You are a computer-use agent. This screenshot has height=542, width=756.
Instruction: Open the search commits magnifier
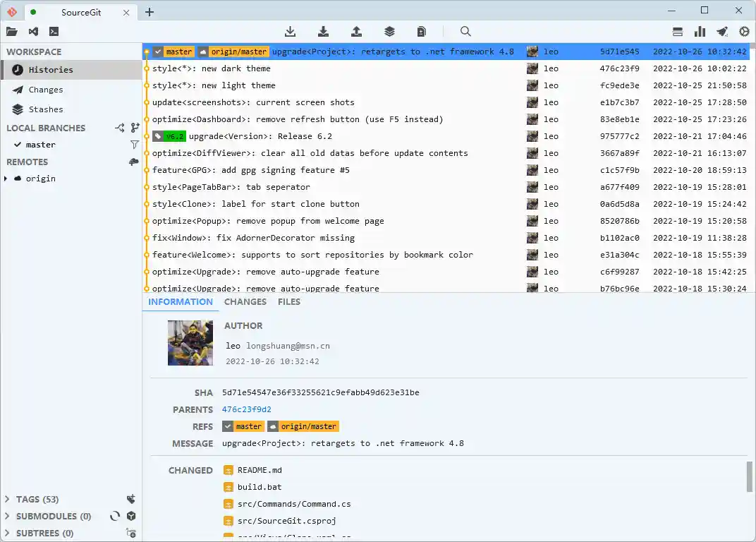(465, 31)
